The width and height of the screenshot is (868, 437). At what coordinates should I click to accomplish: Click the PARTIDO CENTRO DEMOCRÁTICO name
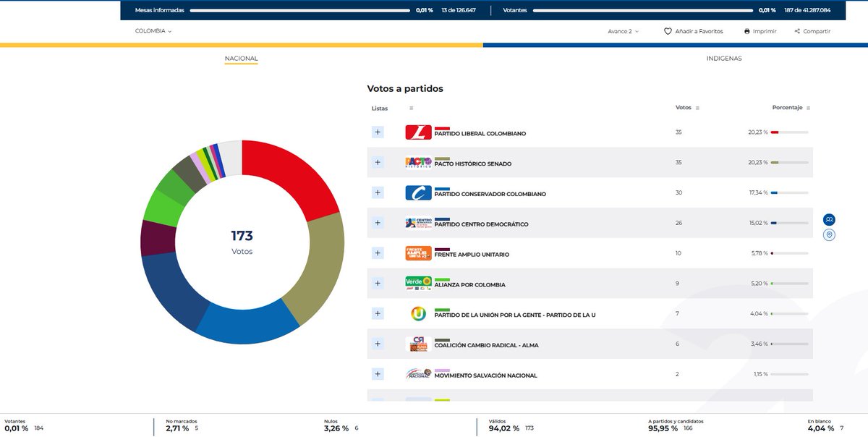pyautogui.click(x=481, y=224)
